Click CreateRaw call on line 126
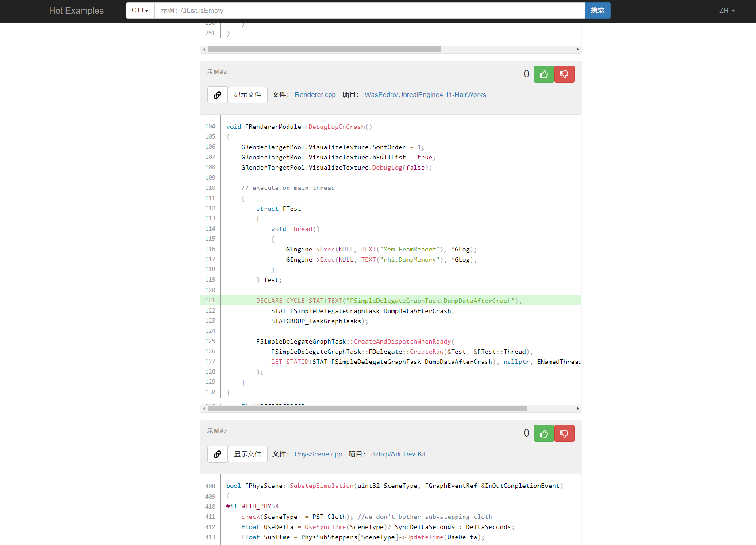The width and height of the screenshot is (756, 545). [426, 352]
